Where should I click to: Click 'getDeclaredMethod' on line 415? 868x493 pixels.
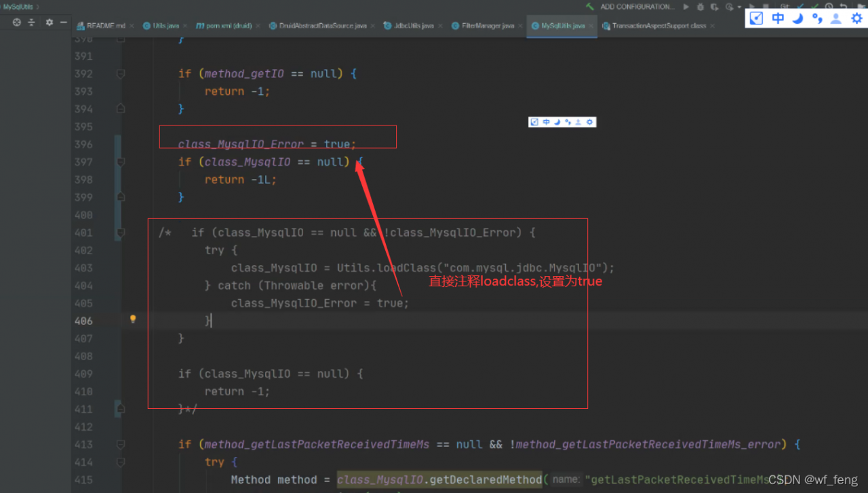click(486, 479)
